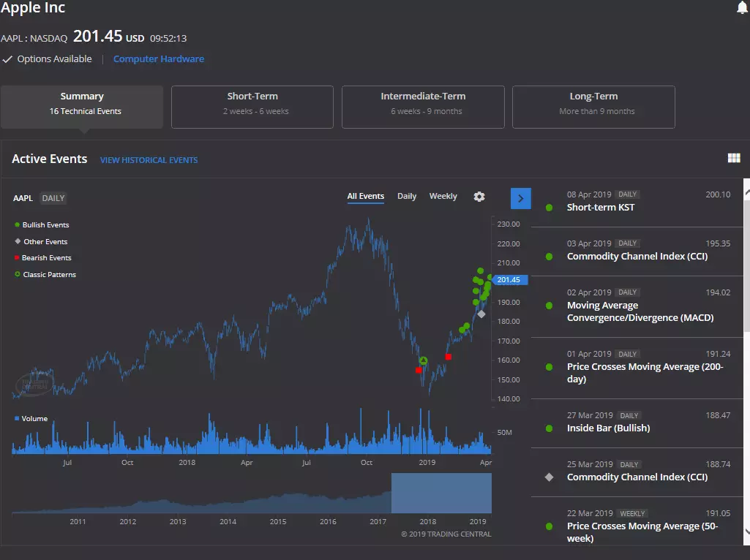This screenshot has height=560, width=750.
Task: Click View Historical Events link
Action: pos(149,160)
